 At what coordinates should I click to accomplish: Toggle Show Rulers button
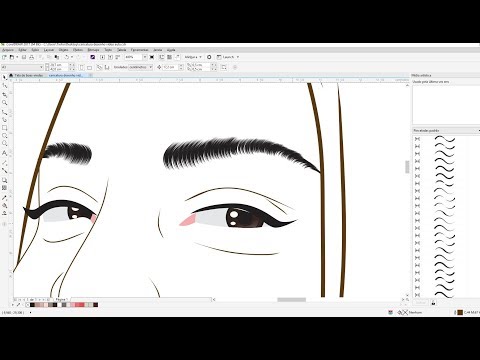click(x=162, y=57)
